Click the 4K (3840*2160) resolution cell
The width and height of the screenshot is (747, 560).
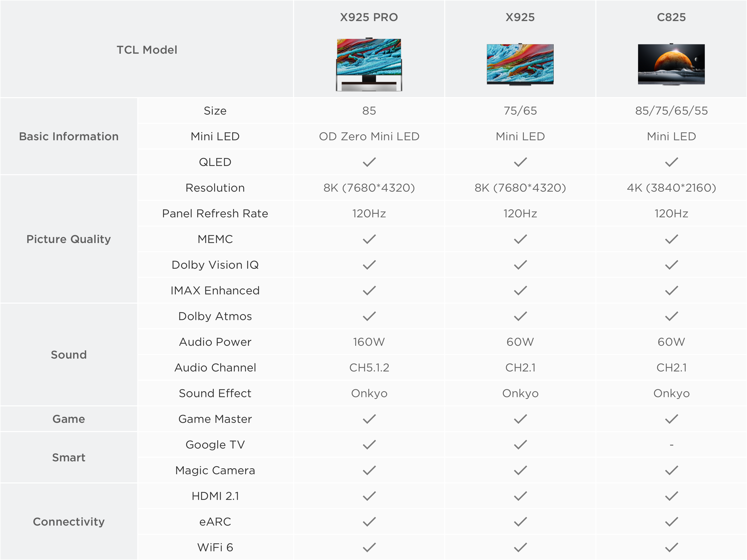click(x=671, y=188)
